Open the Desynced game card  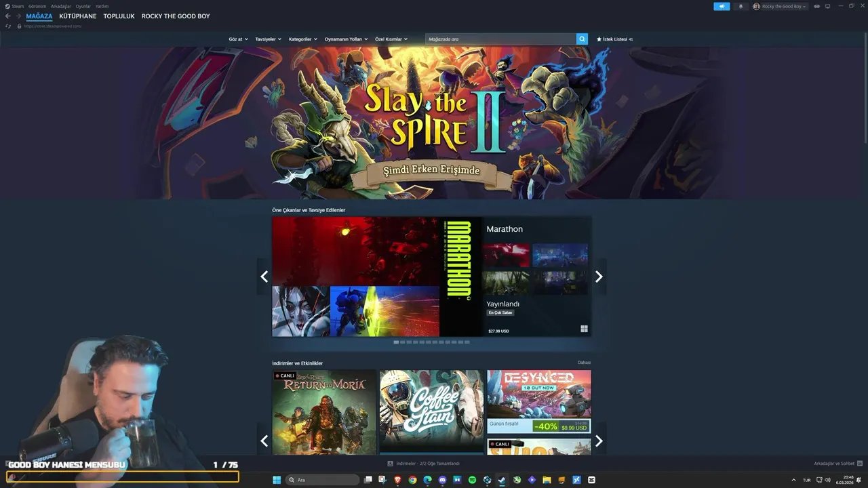[538, 402]
